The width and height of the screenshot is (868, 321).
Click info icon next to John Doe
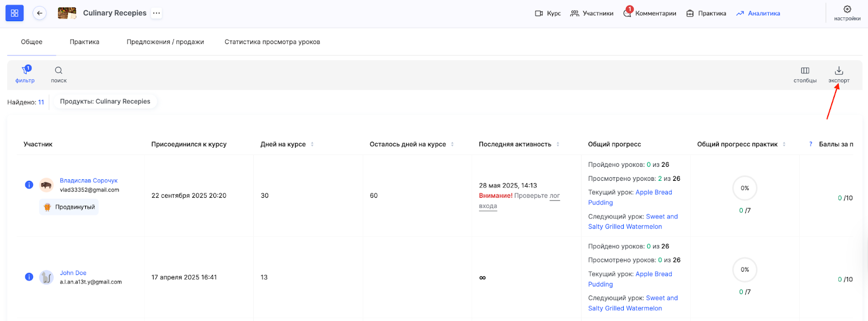[x=29, y=277]
